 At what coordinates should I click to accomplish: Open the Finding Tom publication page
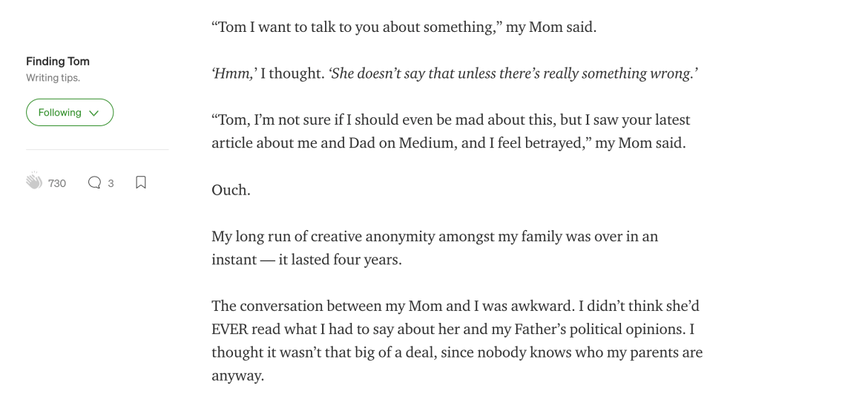58,61
